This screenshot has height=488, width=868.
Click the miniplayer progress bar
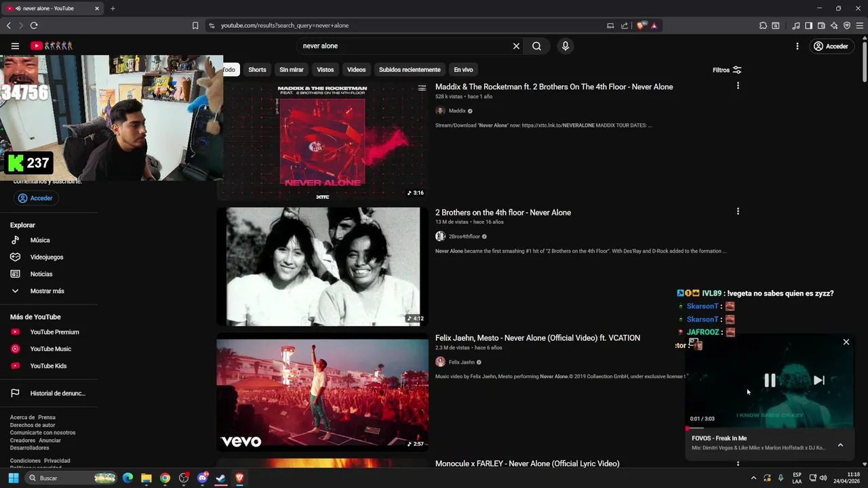click(x=769, y=428)
